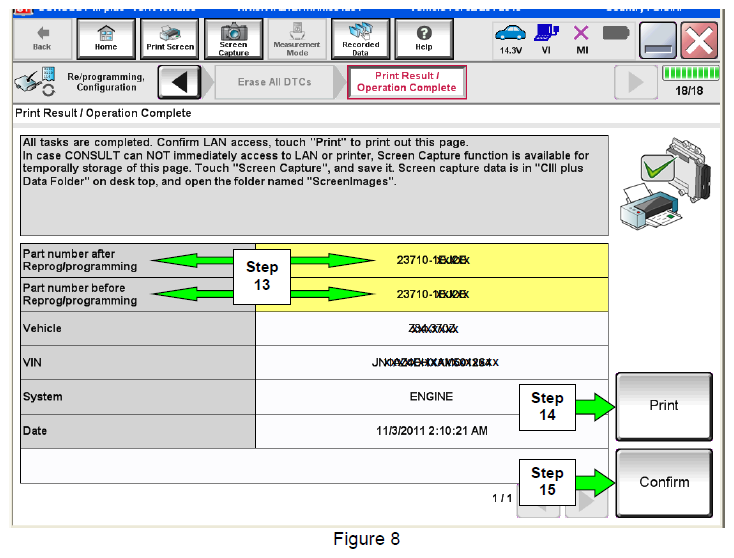Select the Measurement Mode icon
The image size is (734, 558).
coord(297,37)
